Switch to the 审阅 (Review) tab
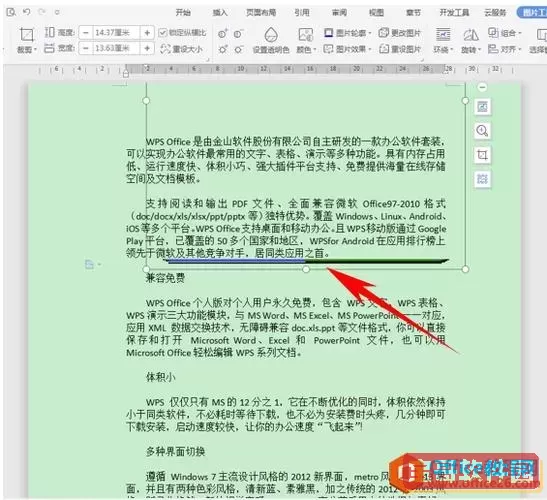Image resolution: width=547 pixels, height=500 pixels. click(339, 13)
